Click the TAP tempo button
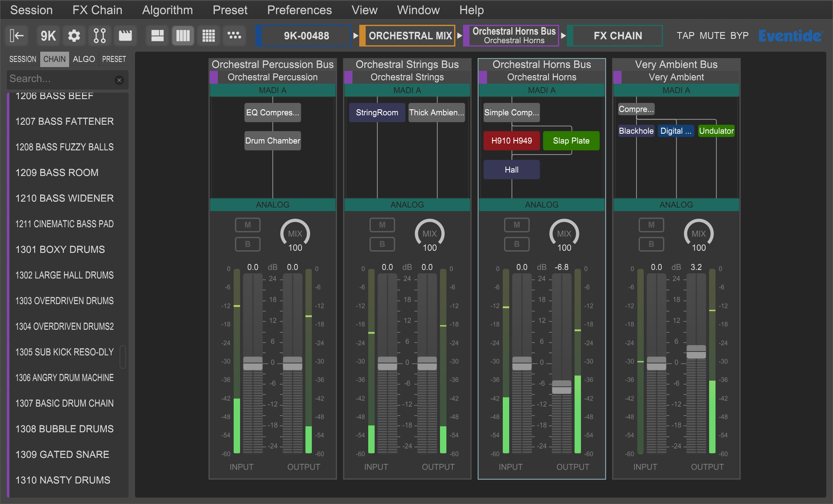The height and width of the screenshot is (504, 833). pyautogui.click(x=685, y=35)
